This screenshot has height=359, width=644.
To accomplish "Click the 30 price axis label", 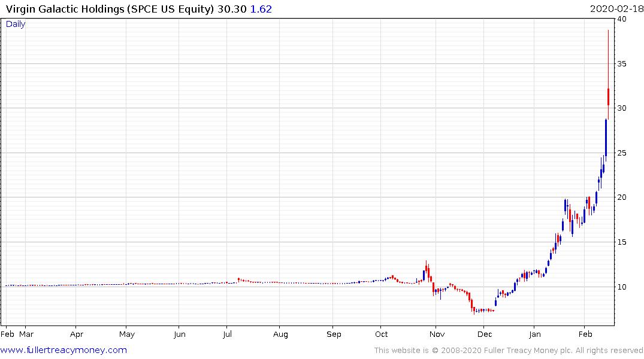I will point(622,108).
